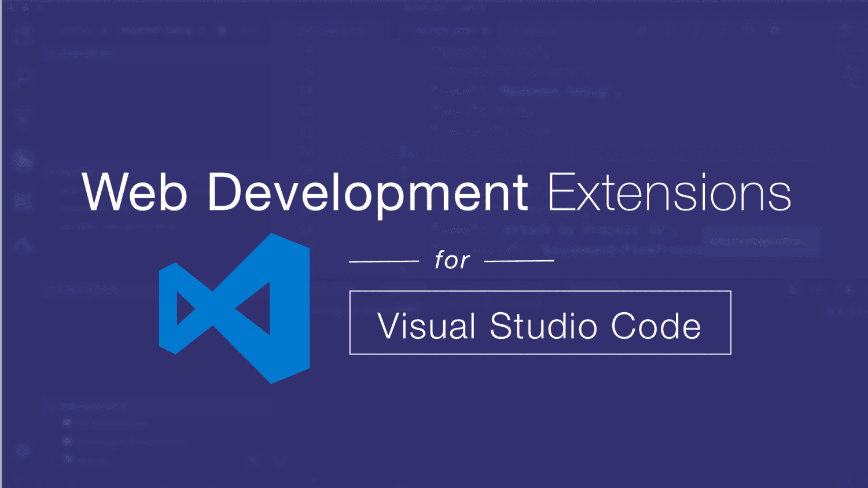Screen dimensions: 868x488
Task: Open the Extensions icon in the activity bar
Action: (x=23, y=201)
